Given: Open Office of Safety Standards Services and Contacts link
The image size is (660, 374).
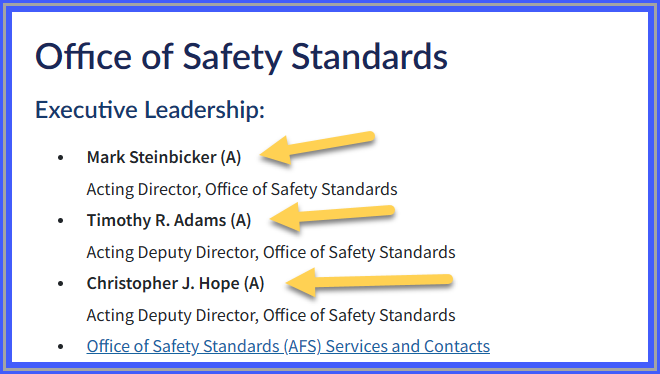Looking at the screenshot, I should click(x=288, y=346).
